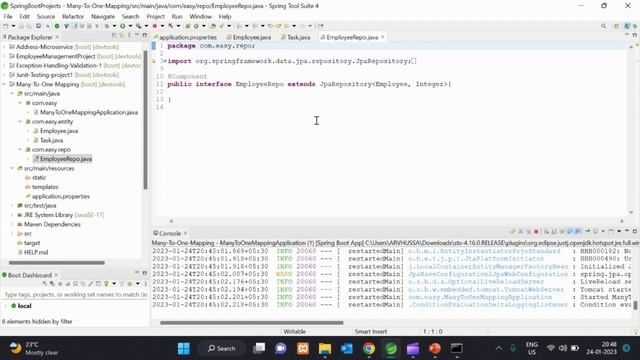Toggle Scroll Lock in Console toolbar
The height and width of the screenshot is (360, 640).
tap(554, 231)
